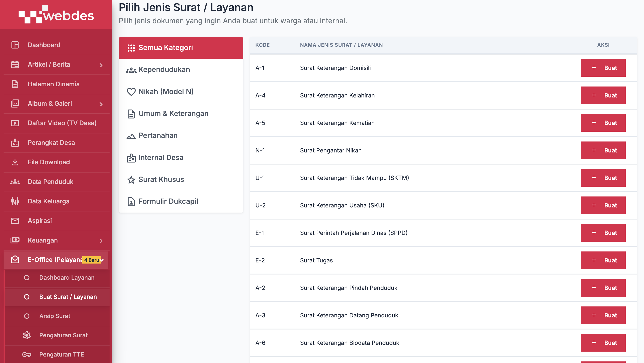
Task: Expand the Keuangan submenu chevron
Action: 101,241
